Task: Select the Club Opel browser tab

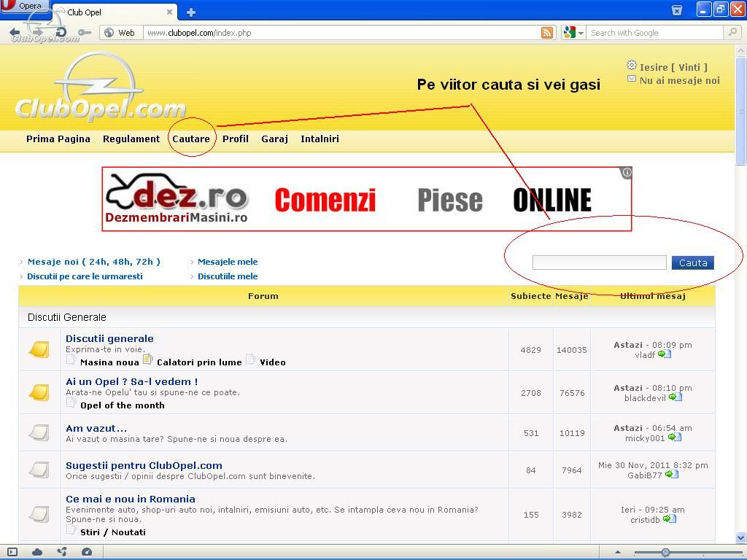Action: [x=115, y=12]
